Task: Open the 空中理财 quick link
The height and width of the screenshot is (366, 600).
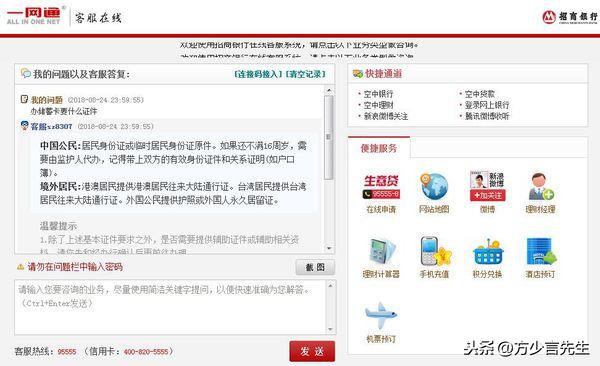Action: (378, 105)
